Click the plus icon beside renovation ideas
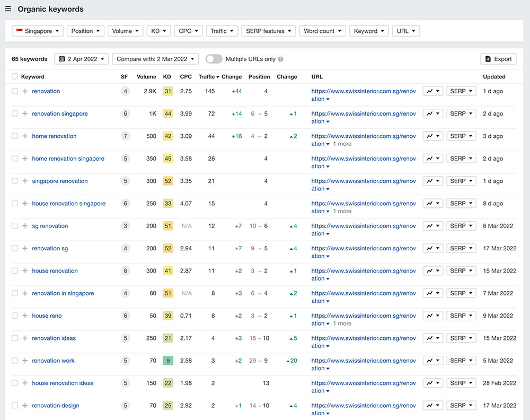Viewport: 530px width, 420px height. tap(25, 338)
